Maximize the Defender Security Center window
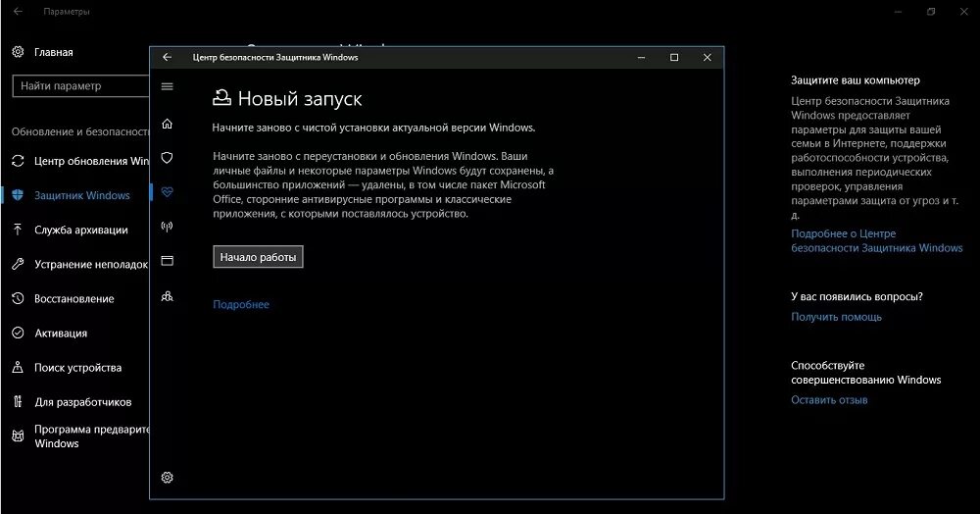Screen dimensions: 980x514 674,57
